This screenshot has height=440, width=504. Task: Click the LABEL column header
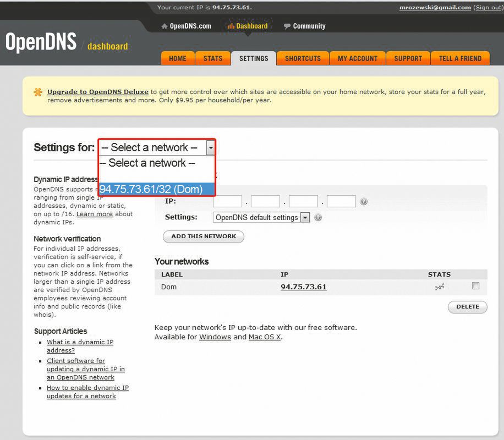pyautogui.click(x=172, y=274)
